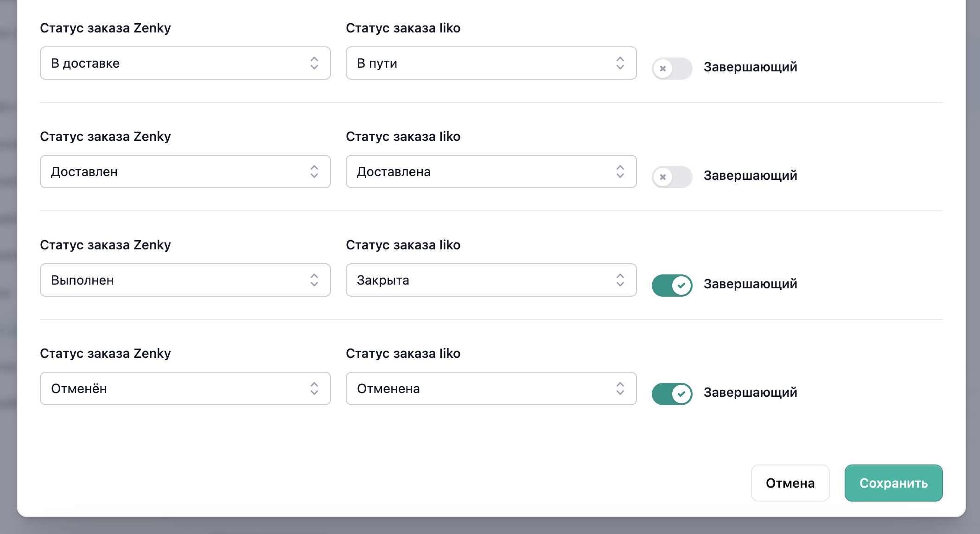
Task: Open the "Выполнен" Zenky status dropdown
Action: (x=185, y=280)
